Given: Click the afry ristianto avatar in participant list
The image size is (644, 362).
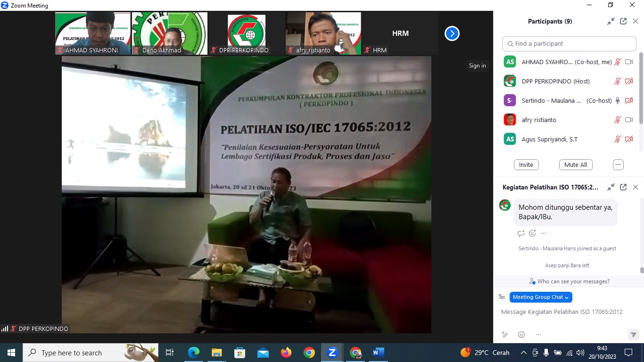Looking at the screenshot, I should click(x=510, y=120).
